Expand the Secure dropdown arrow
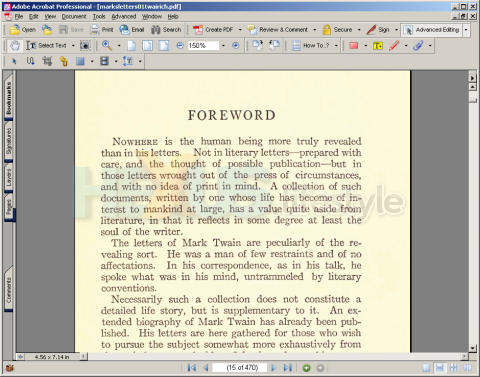 click(x=359, y=30)
